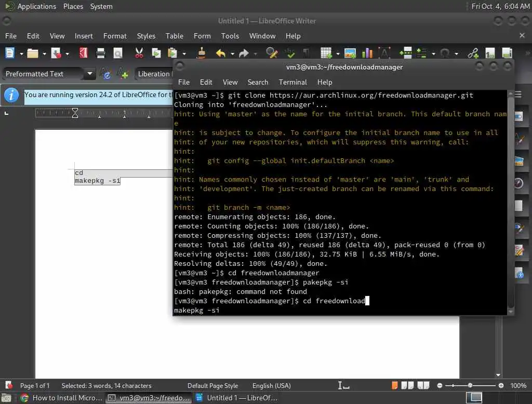The width and height of the screenshot is (532, 404).
Task: Select the Clone Formatting paintbrush
Action: [x=202, y=53]
